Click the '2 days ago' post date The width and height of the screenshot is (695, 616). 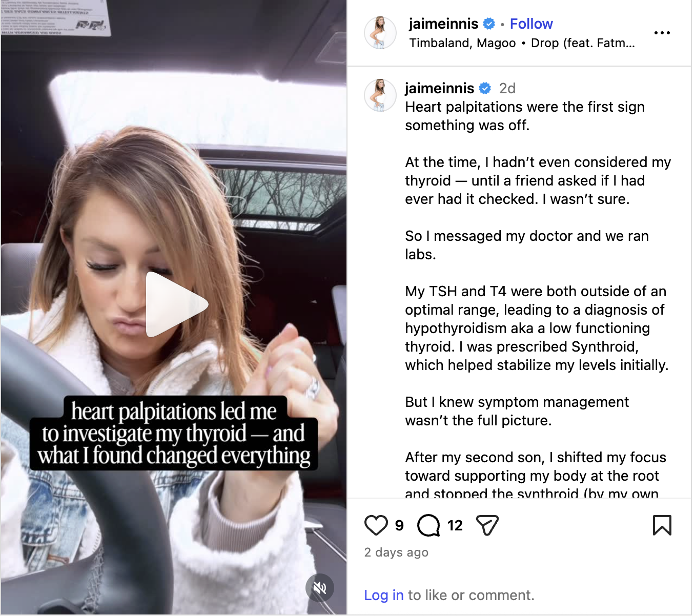point(396,552)
